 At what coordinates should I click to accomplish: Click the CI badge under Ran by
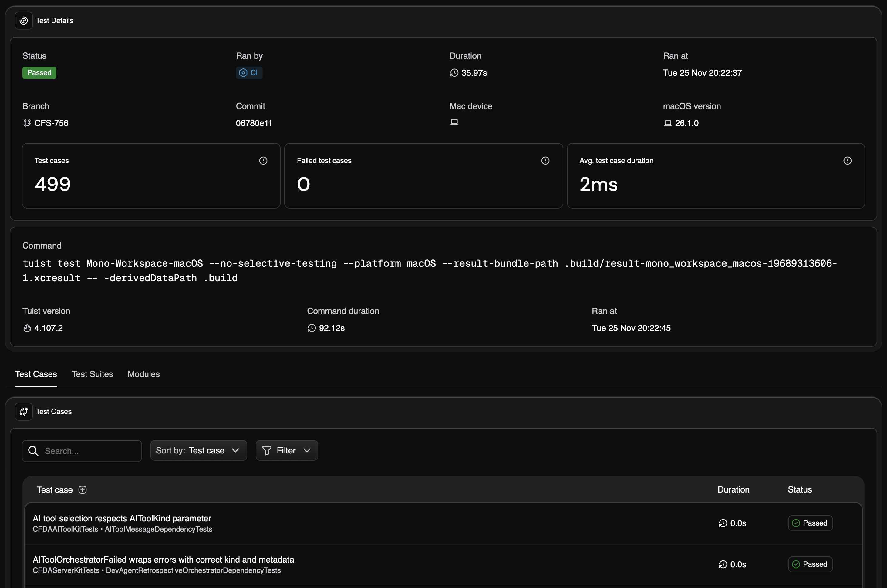249,73
